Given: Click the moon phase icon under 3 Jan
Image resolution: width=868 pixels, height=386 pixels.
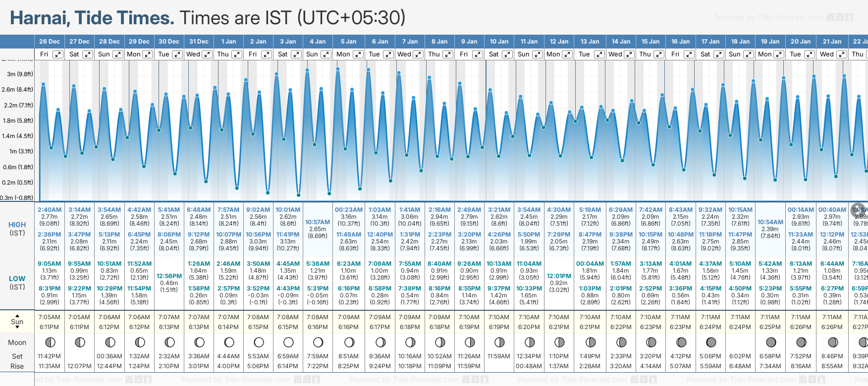Looking at the screenshot, I should (288, 342).
